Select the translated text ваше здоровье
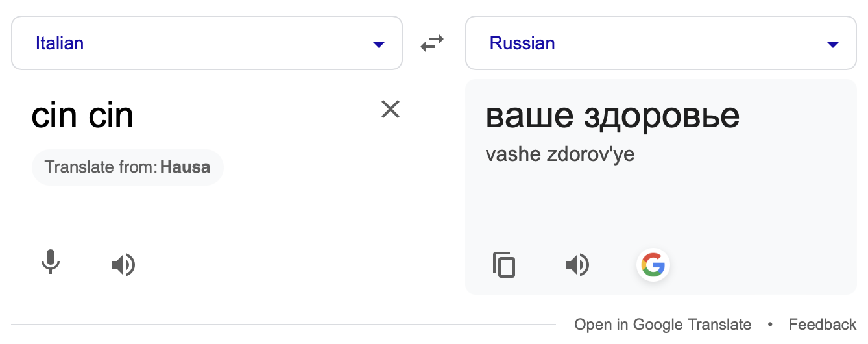This screenshot has width=868, height=344. [x=612, y=116]
